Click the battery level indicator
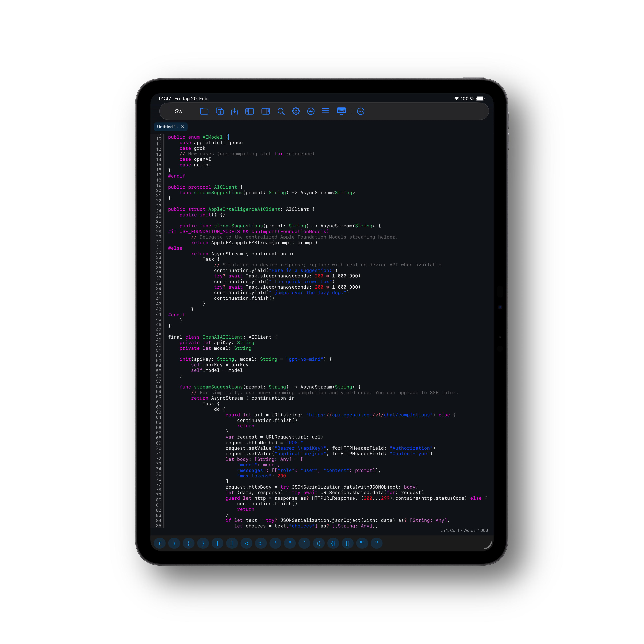644x644 pixels. pos(480,99)
